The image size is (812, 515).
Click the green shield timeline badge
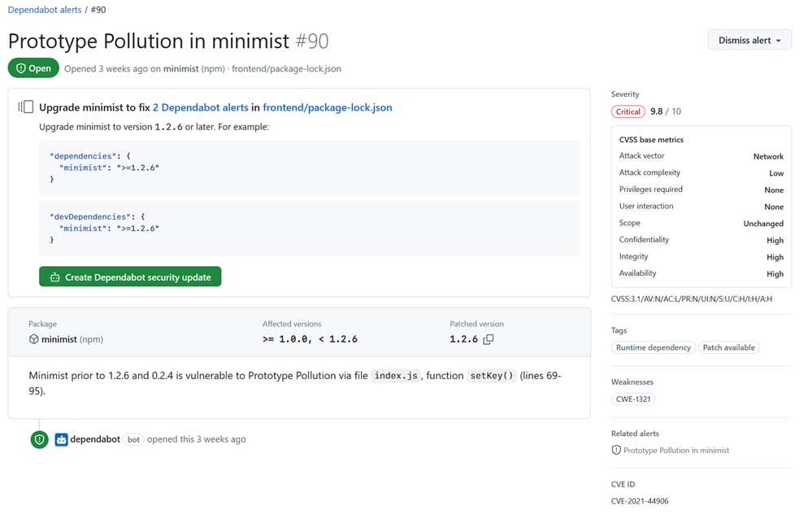[39, 439]
